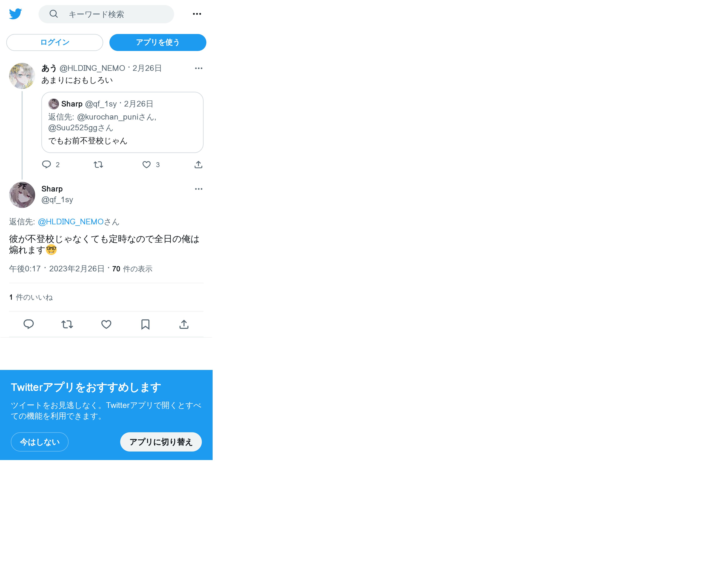Viewport: 728px width, 579px height.
Task: Like the あう tweet with 3 likes
Action: (146, 164)
